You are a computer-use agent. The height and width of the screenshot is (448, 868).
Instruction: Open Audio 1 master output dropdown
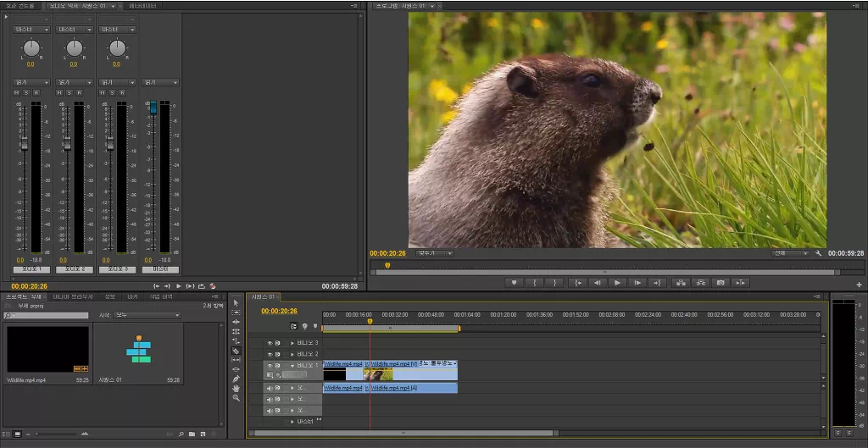pos(31,30)
